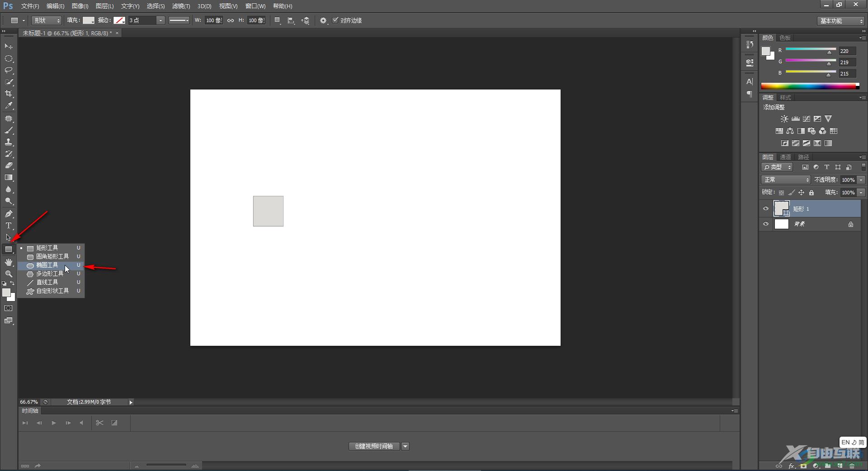Open the 不透明度 opacity dropdown arrow
This screenshot has height=471, width=868.
point(861,180)
